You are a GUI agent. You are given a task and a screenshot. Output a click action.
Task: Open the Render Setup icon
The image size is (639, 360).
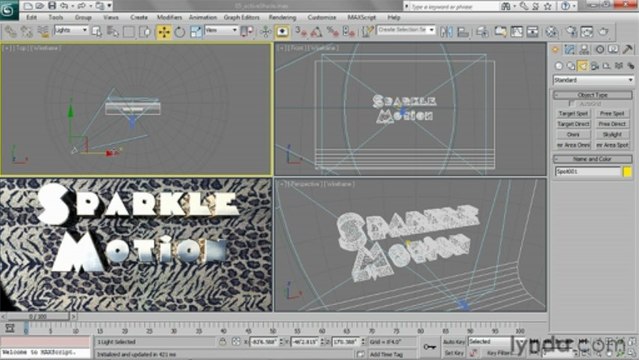click(x=571, y=32)
